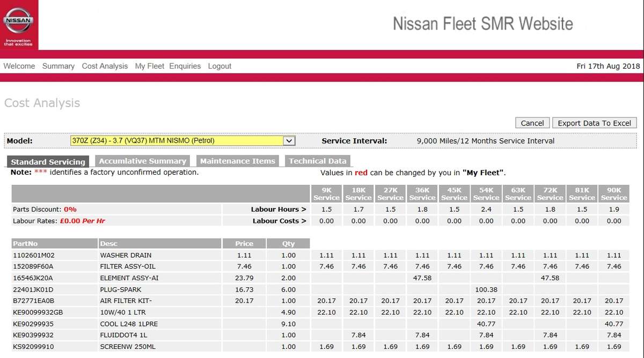644x358 pixels.
Task: Open the Model dropdown list
Action: click(289, 141)
